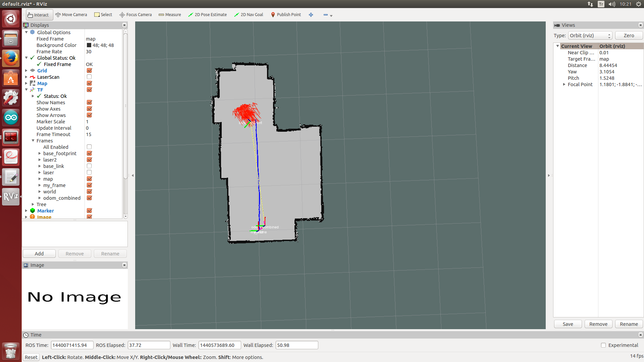This screenshot has height=362, width=644.
Task: Toggle the TF display checkbox
Action: tap(89, 90)
